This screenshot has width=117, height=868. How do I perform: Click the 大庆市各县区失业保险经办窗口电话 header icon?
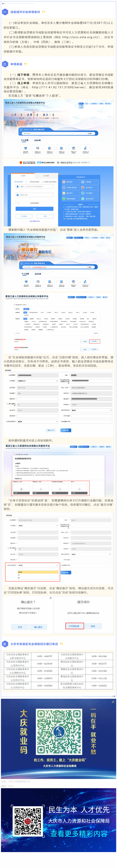click(x=5, y=644)
